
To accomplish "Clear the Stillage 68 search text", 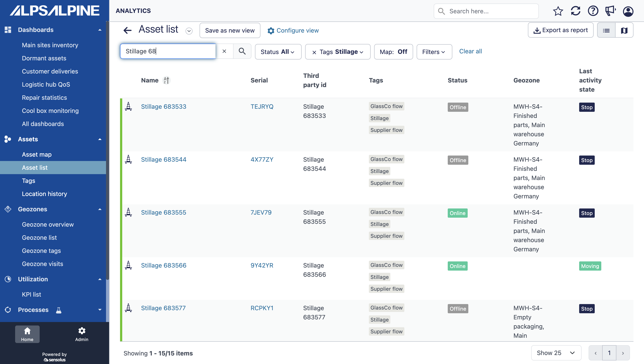I will pyautogui.click(x=224, y=51).
